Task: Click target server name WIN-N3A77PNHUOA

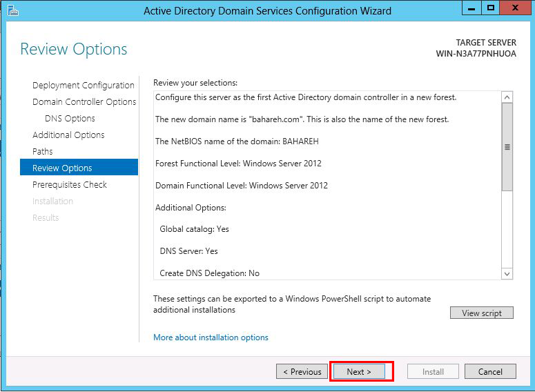Action: 476,54
